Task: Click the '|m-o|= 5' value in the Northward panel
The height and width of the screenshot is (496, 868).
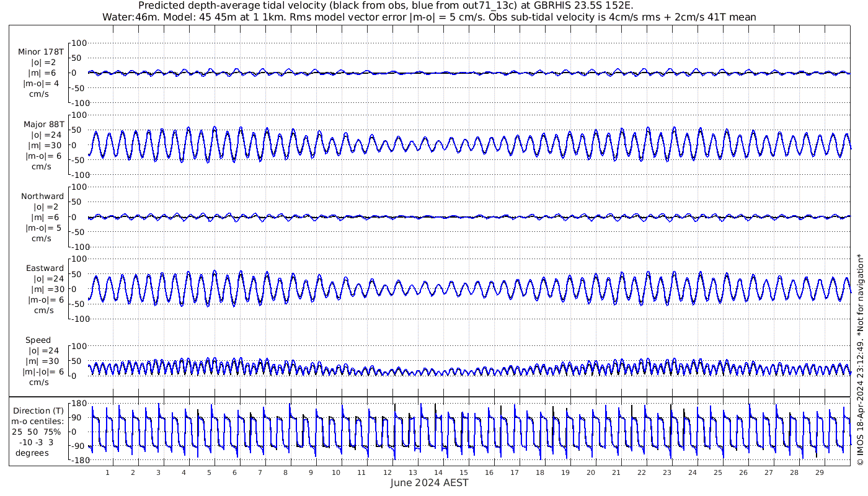Action: click(x=42, y=228)
